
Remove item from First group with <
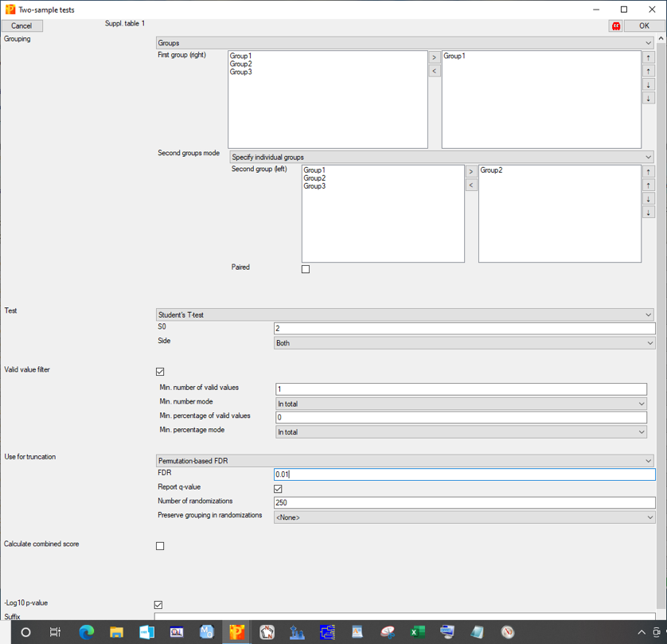pos(435,71)
